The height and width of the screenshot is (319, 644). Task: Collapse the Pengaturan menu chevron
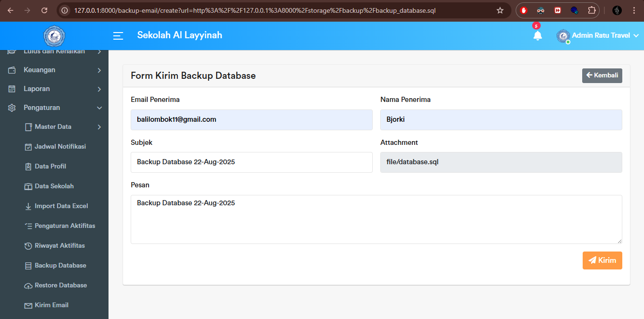point(99,108)
